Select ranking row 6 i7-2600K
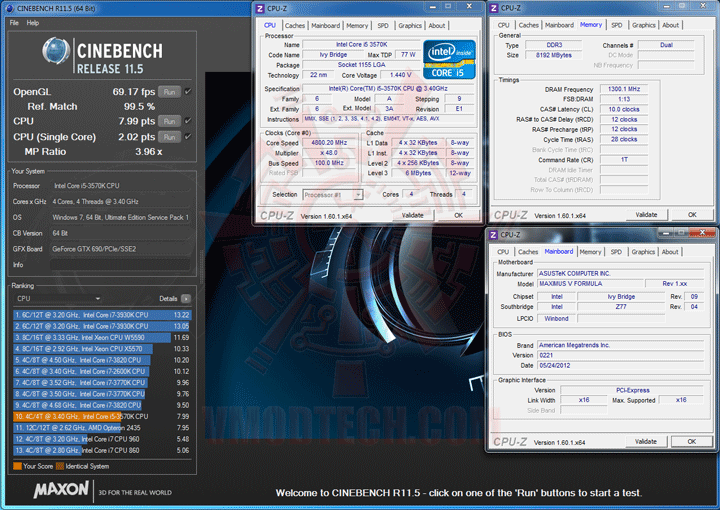720x510 pixels. 102,371
